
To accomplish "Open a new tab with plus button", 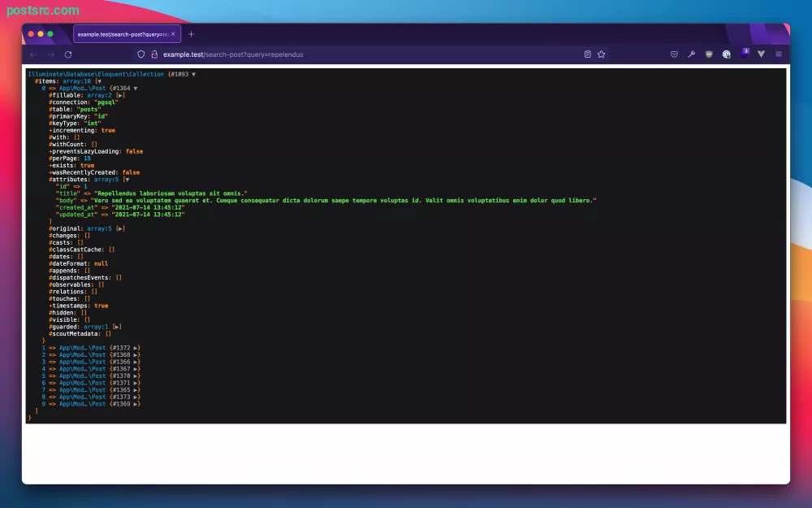I will point(191,34).
